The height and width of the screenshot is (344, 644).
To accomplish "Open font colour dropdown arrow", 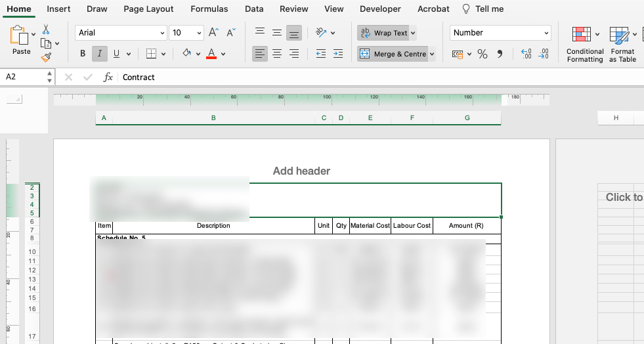I will click(223, 54).
